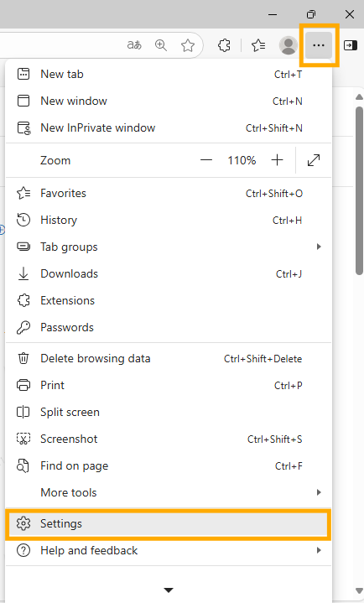This screenshot has height=603, width=364.
Task: Minimize the browser window
Action: click(x=273, y=14)
